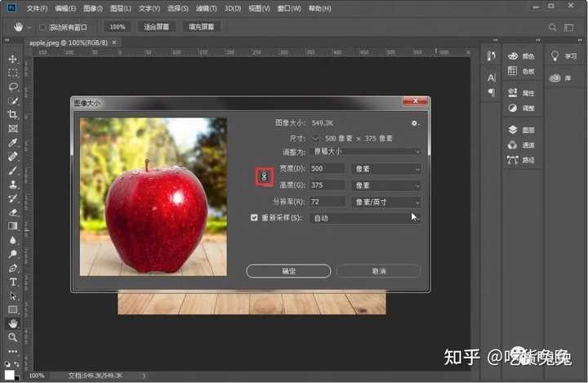Open the 色板 swatches panel
Image resolution: width=588 pixels, height=383 pixels.
(x=521, y=71)
